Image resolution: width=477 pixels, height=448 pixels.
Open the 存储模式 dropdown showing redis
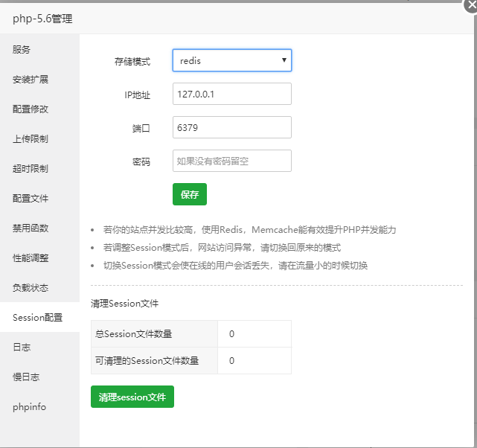[232, 60]
